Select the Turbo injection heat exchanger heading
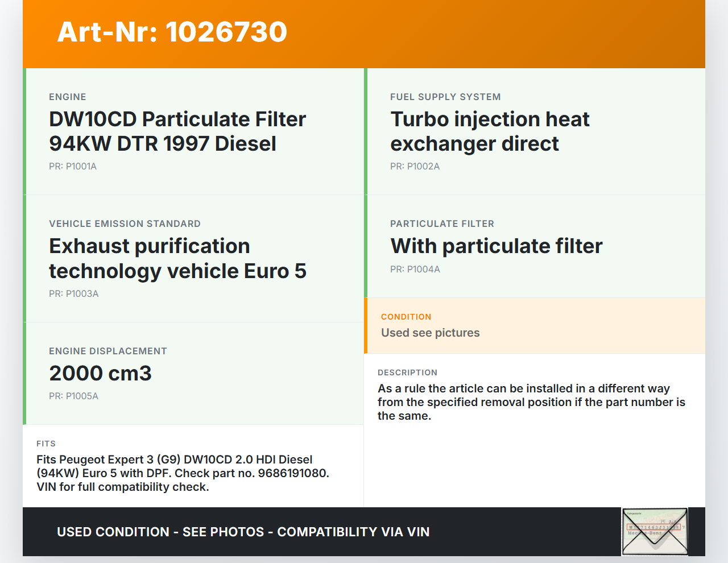 [490, 131]
